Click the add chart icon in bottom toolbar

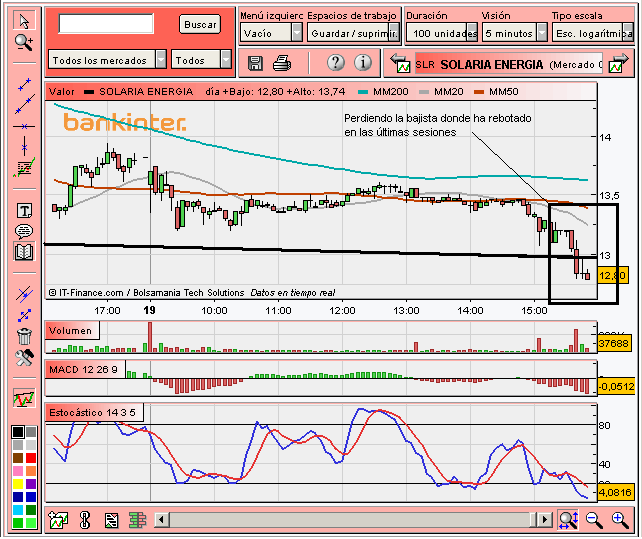58,520
